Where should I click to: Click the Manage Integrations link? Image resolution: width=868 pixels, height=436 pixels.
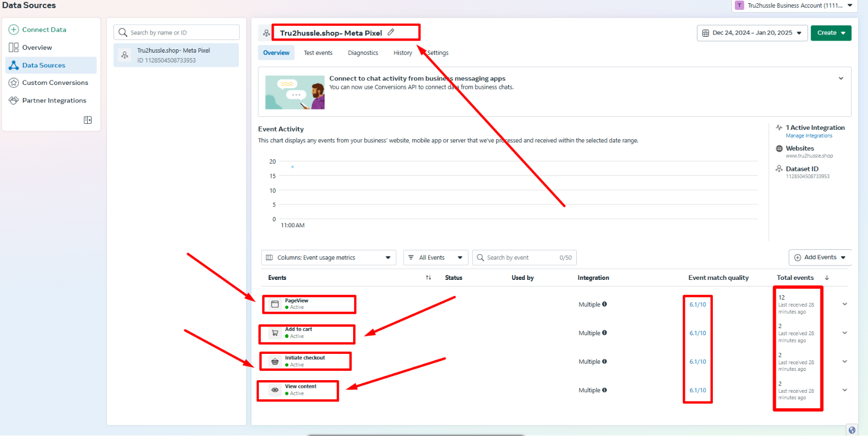pos(809,136)
